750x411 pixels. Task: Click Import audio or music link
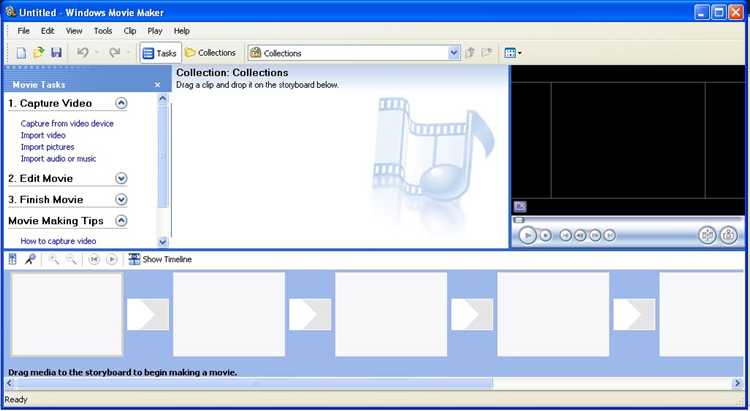coord(58,158)
